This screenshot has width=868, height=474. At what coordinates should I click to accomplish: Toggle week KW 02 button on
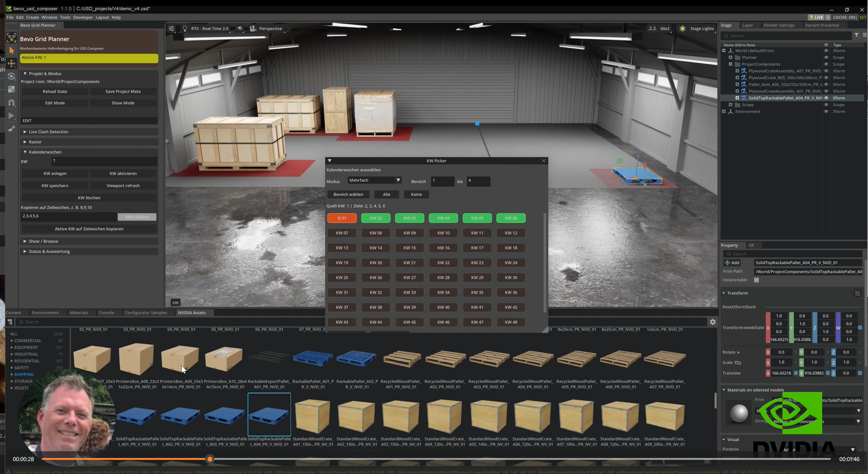coord(376,218)
